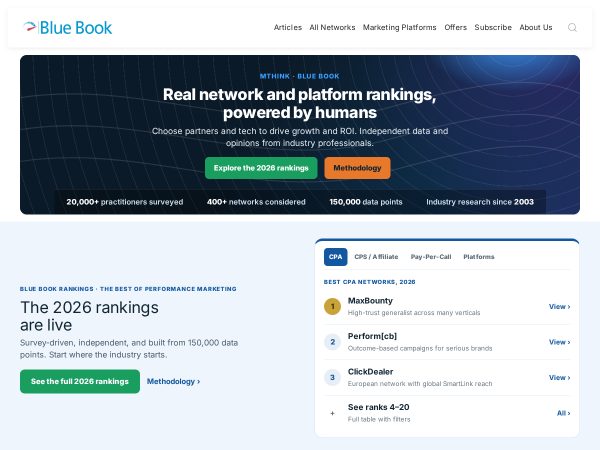Click the 150,000 data points stat
This screenshot has width=600, height=450.
pyautogui.click(x=366, y=202)
